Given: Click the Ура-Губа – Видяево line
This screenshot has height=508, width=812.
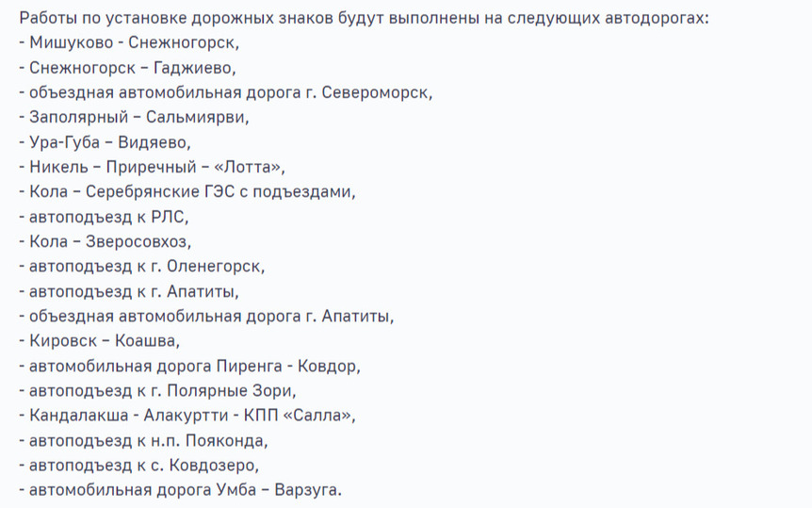Looking at the screenshot, I should 106,142.
